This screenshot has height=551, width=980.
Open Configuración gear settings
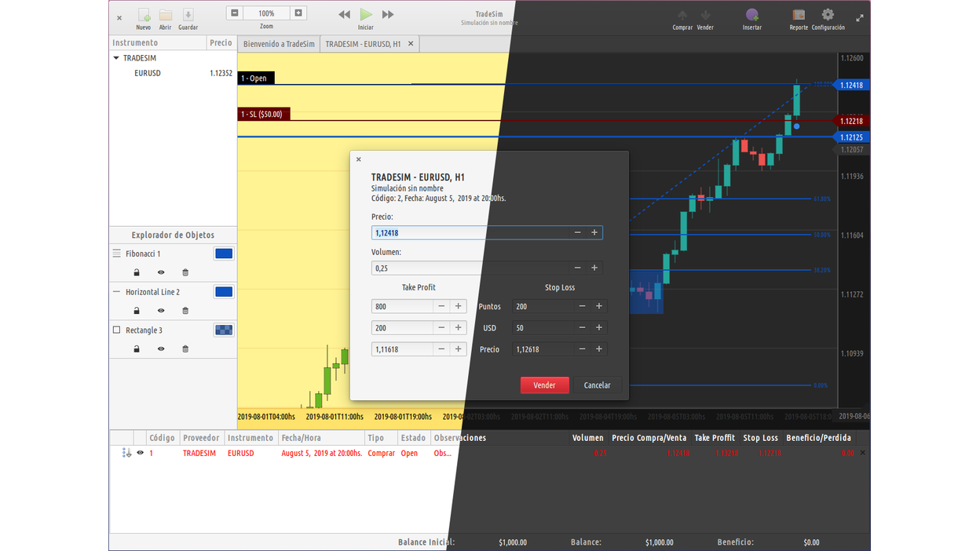(828, 16)
